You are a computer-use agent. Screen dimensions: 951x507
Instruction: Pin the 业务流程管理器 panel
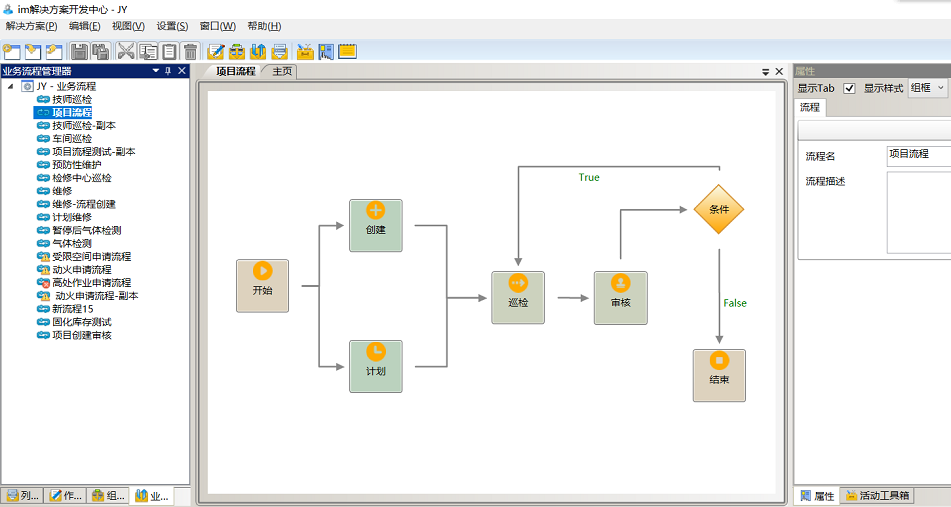168,71
